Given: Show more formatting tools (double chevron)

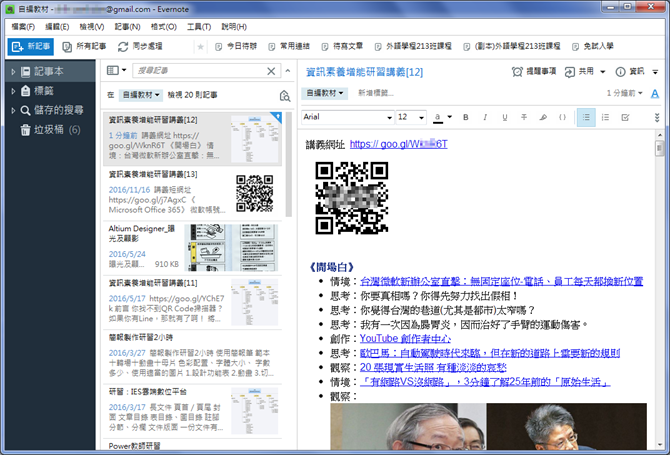Looking at the screenshot, I should [x=657, y=117].
